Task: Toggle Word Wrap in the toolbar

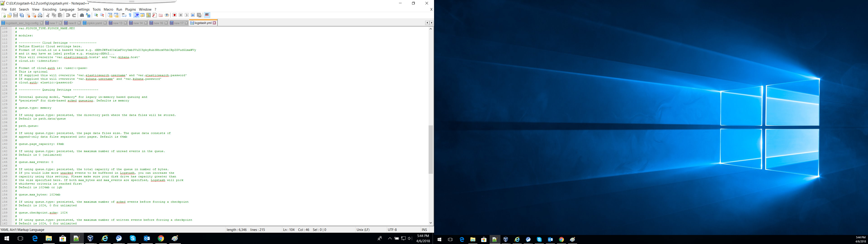Action: [x=124, y=15]
